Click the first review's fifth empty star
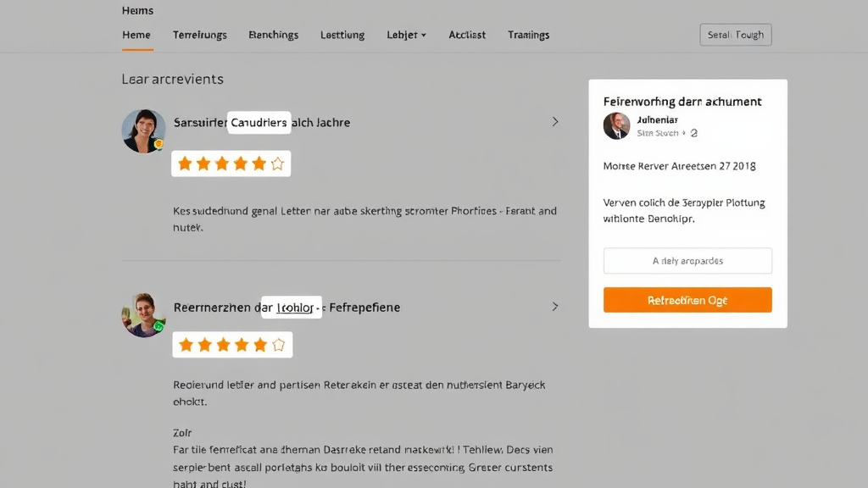The height and width of the screenshot is (488, 868). 277,164
